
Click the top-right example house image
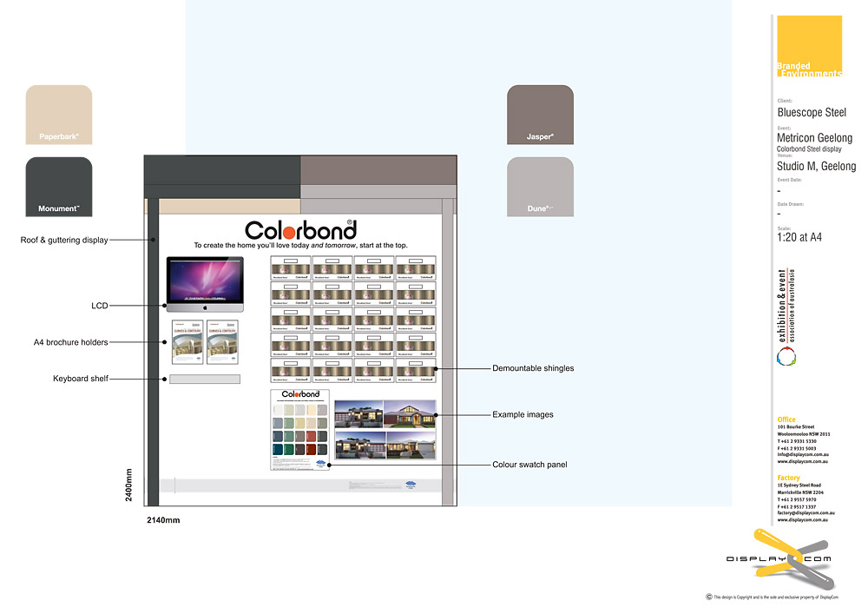pyautogui.click(x=410, y=413)
